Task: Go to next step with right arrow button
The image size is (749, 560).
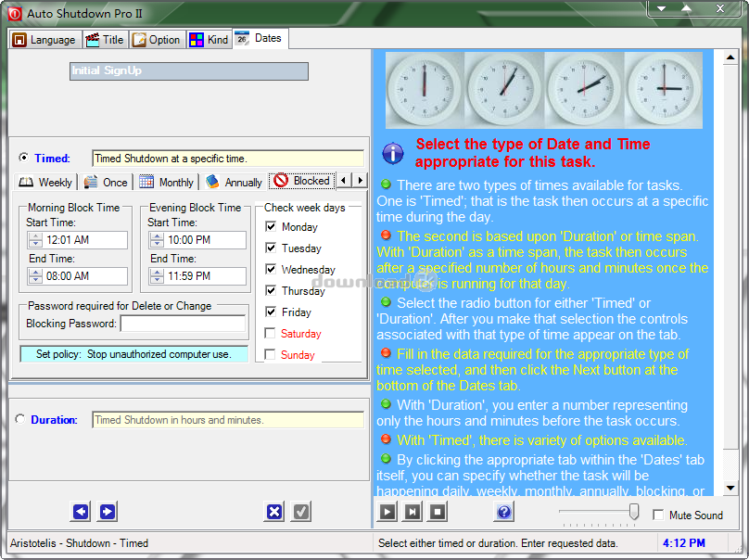Action: (x=108, y=512)
